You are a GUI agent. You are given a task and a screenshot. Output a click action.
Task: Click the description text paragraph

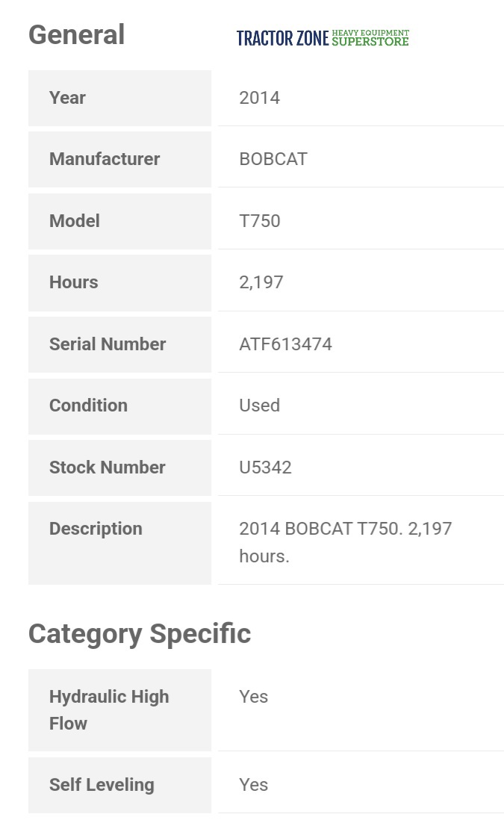(x=345, y=542)
